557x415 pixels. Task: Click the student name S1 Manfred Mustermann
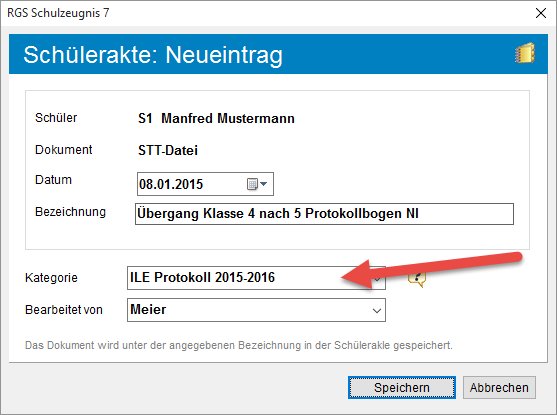[x=216, y=118]
